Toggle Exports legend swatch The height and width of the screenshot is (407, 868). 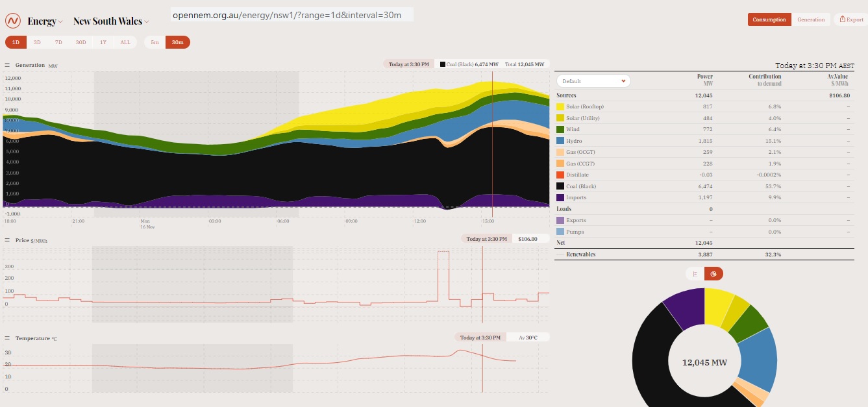pos(560,220)
